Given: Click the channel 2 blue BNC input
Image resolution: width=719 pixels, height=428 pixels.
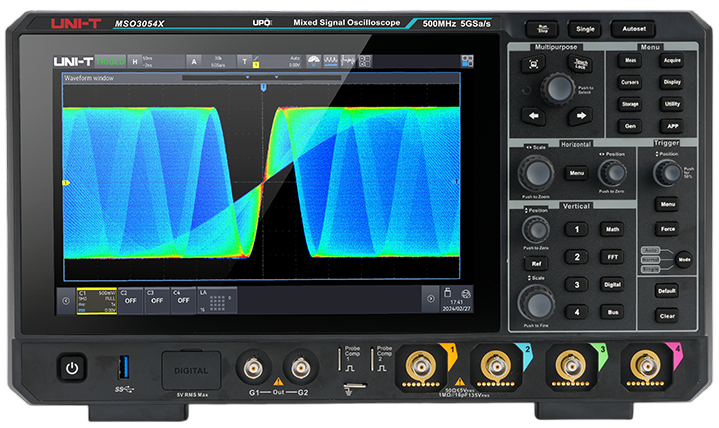Looking at the screenshot, I should tap(496, 366).
